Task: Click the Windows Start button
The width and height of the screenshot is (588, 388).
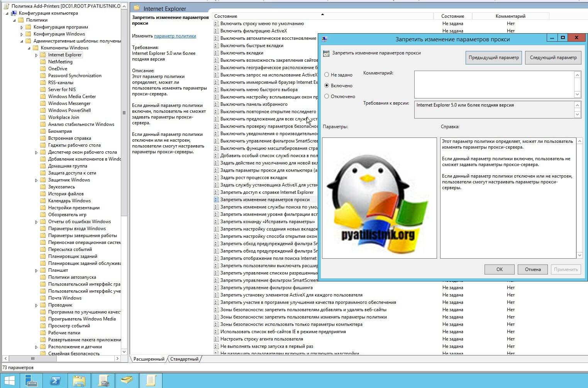Action: (x=9, y=381)
